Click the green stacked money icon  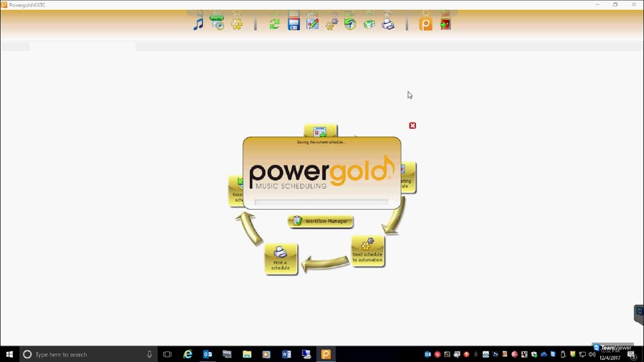[369, 24]
